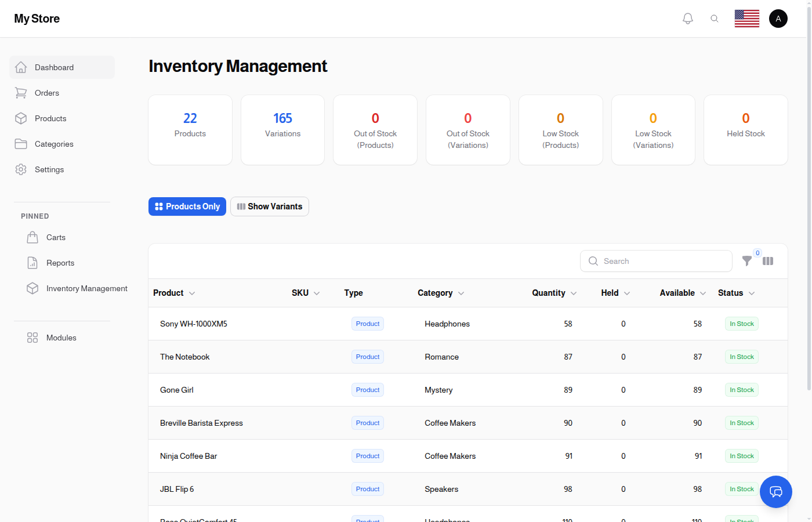This screenshot has width=812, height=522.
Task: Open the notifications bell icon
Action: [x=688, y=18]
